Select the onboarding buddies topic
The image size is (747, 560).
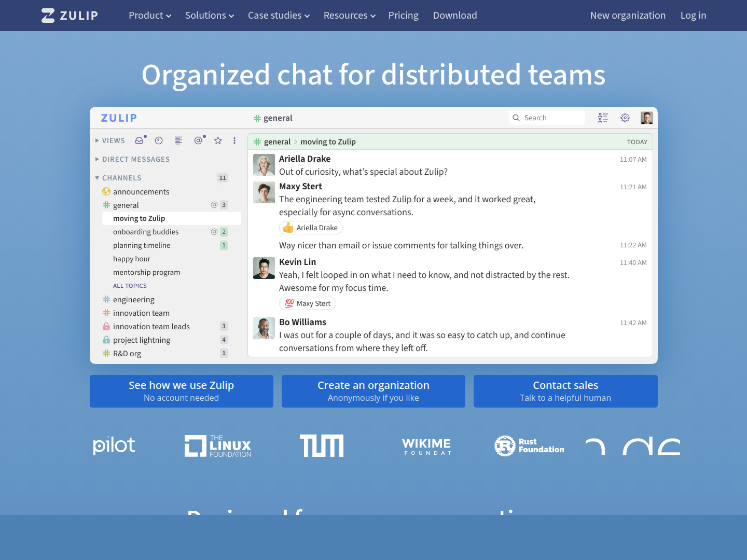click(146, 232)
